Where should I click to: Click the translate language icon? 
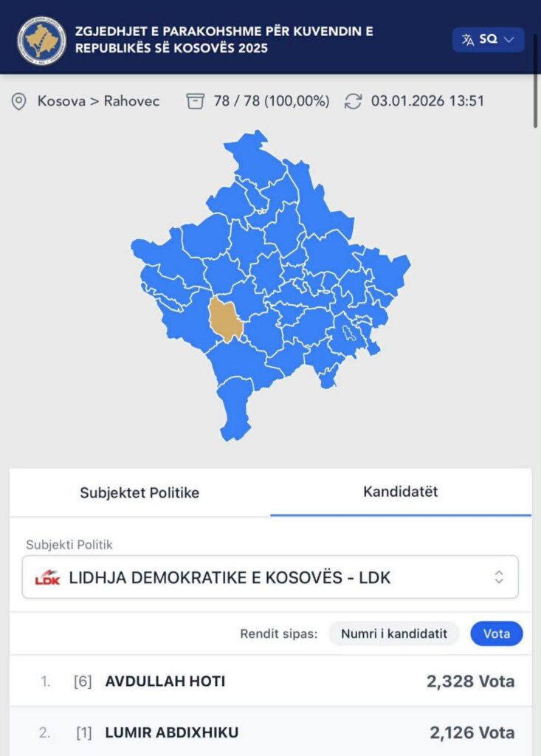468,40
